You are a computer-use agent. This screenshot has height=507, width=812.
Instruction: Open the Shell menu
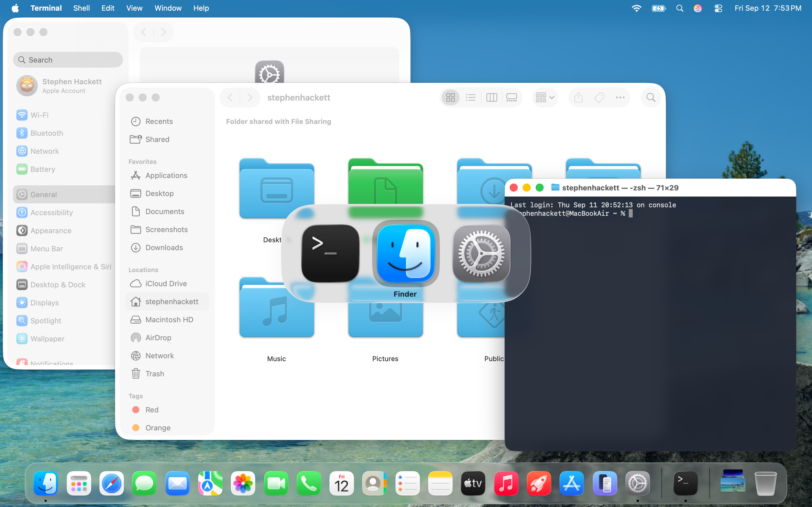81,8
